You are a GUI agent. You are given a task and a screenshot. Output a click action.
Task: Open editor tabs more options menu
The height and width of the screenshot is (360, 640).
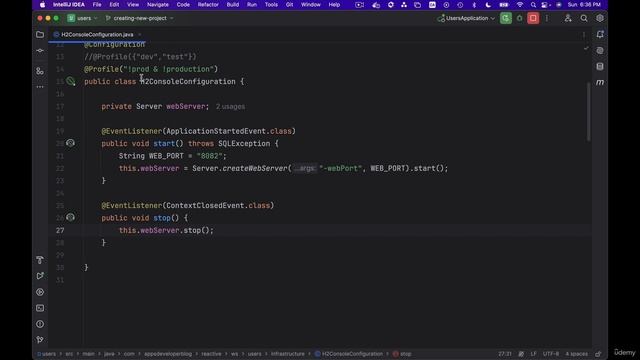click(584, 35)
